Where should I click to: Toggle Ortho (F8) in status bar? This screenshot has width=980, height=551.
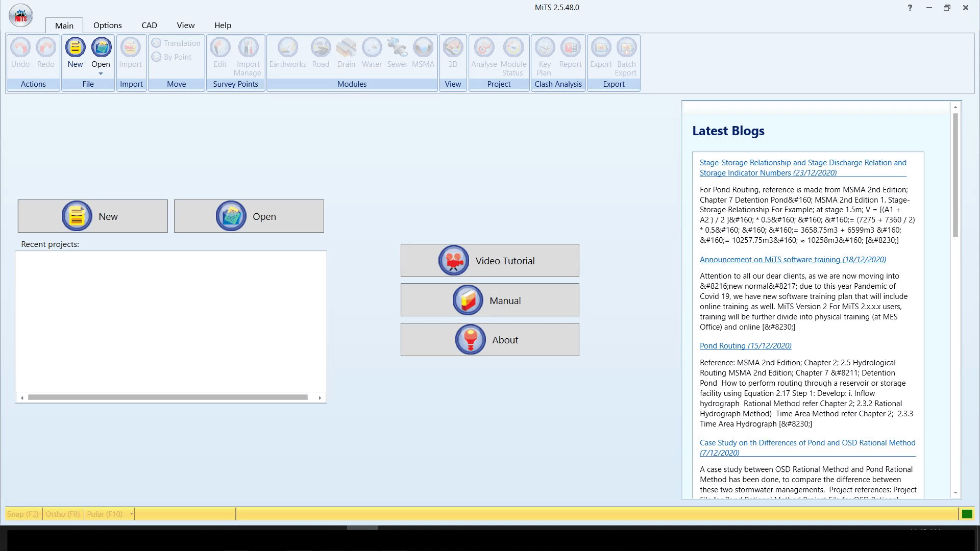pos(63,514)
